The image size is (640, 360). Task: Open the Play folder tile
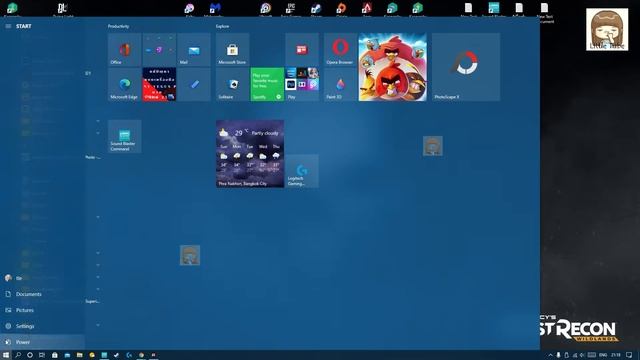(x=302, y=84)
